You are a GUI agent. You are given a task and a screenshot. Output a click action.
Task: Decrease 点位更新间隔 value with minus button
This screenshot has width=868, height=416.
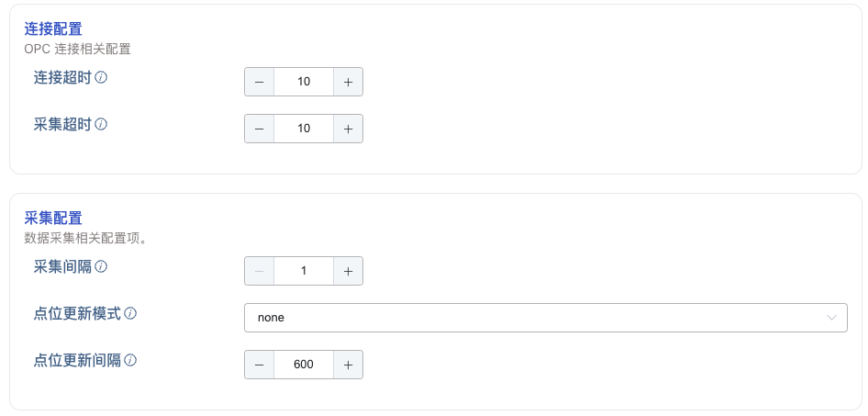(x=260, y=365)
